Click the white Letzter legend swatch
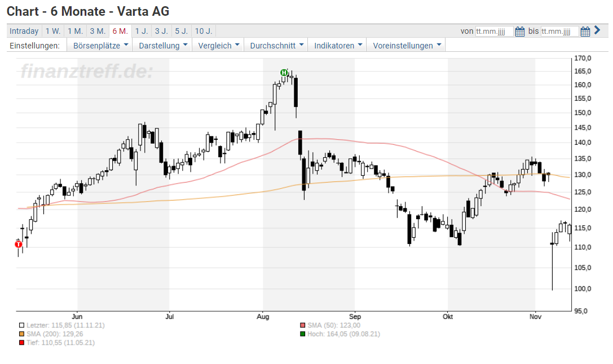The height and width of the screenshot is (364, 613). (21, 325)
